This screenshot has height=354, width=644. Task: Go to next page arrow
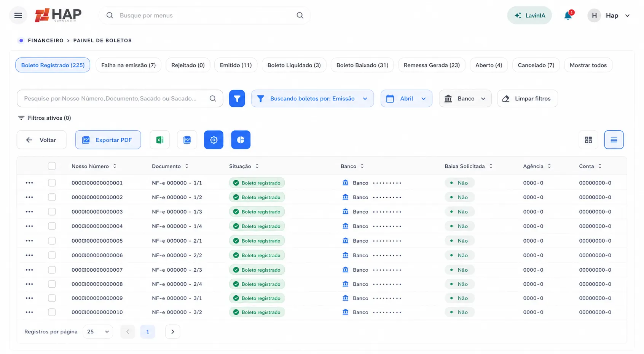click(x=172, y=332)
